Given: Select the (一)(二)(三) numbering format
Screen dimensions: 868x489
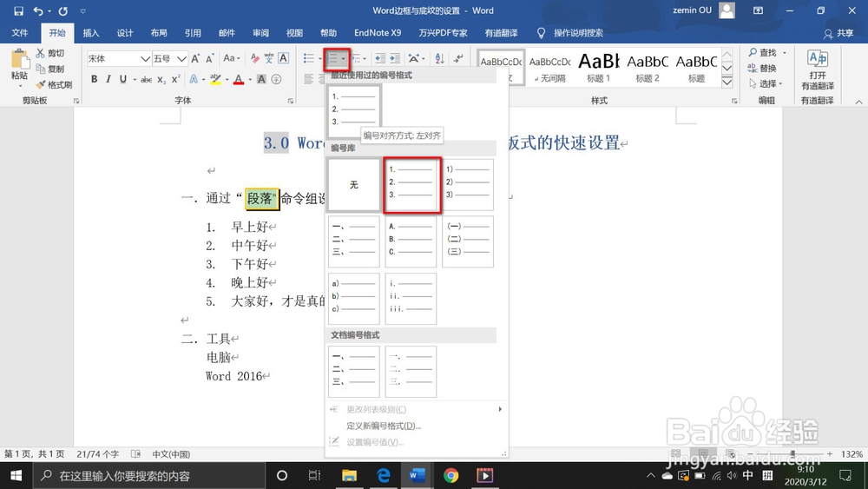Looking at the screenshot, I should [x=468, y=241].
